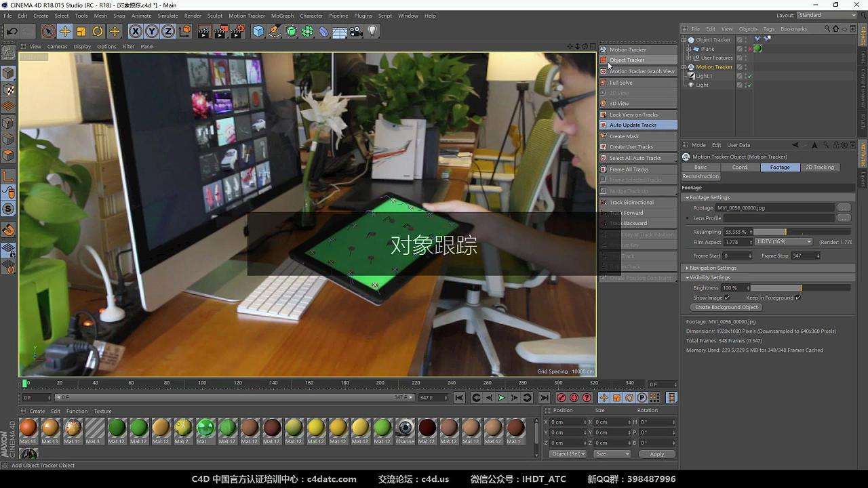Click the Track Bidirectional command

click(x=638, y=202)
